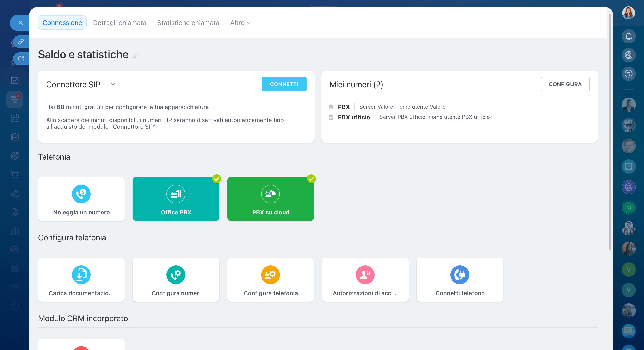
Task: Click the Configura numeri gear-phone icon
Action: tap(176, 275)
